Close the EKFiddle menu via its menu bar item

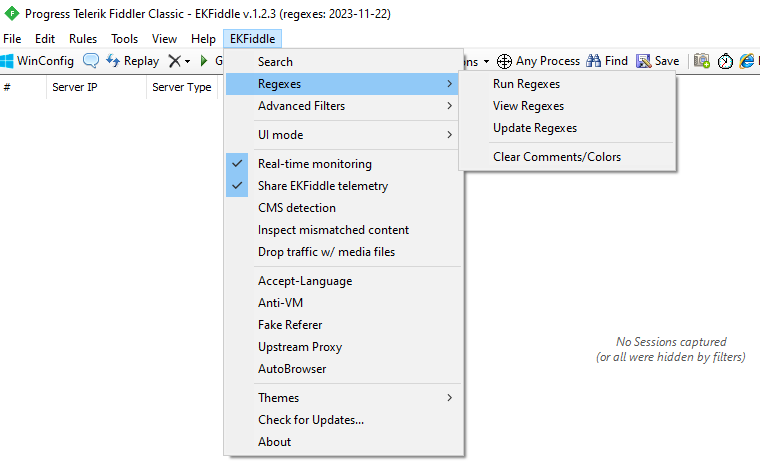point(252,39)
